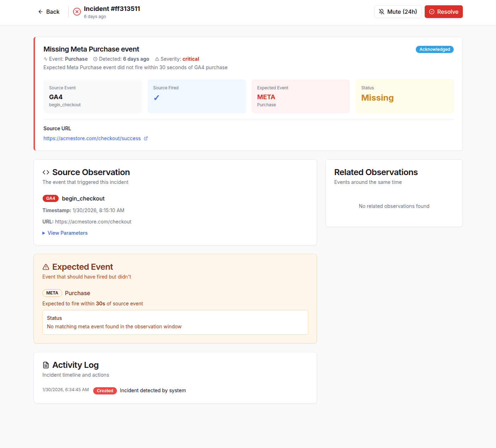Click the triangle arrow before View Parameters

(x=43, y=233)
